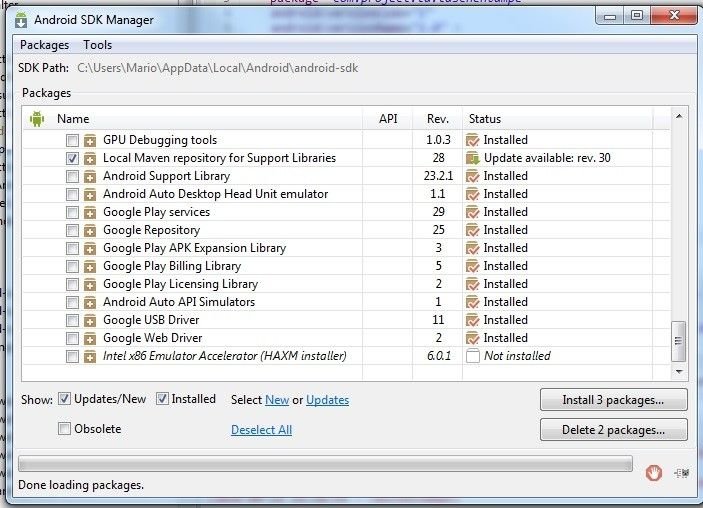The width and height of the screenshot is (703, 508).
Task: Click the 'Not installed' status text
Action: pos(517,356)
